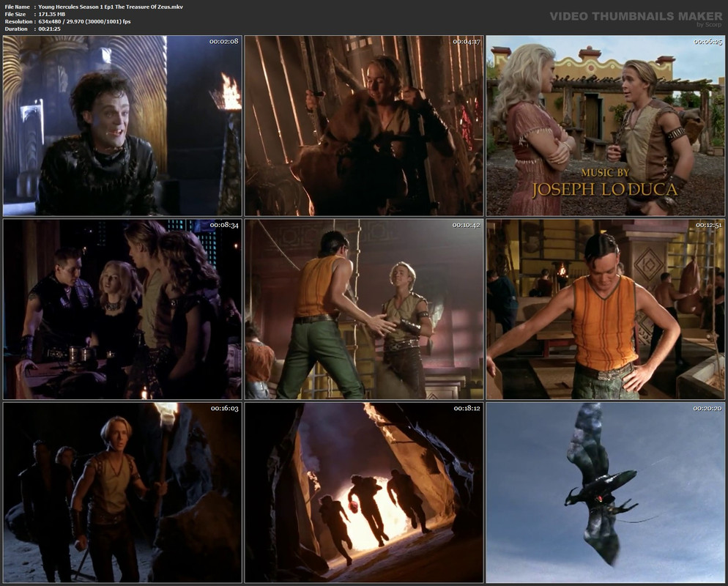This screenshot has height=586, width=728.
Task: Click the 'Resolution' label in the header
Action: click(18, 21)
